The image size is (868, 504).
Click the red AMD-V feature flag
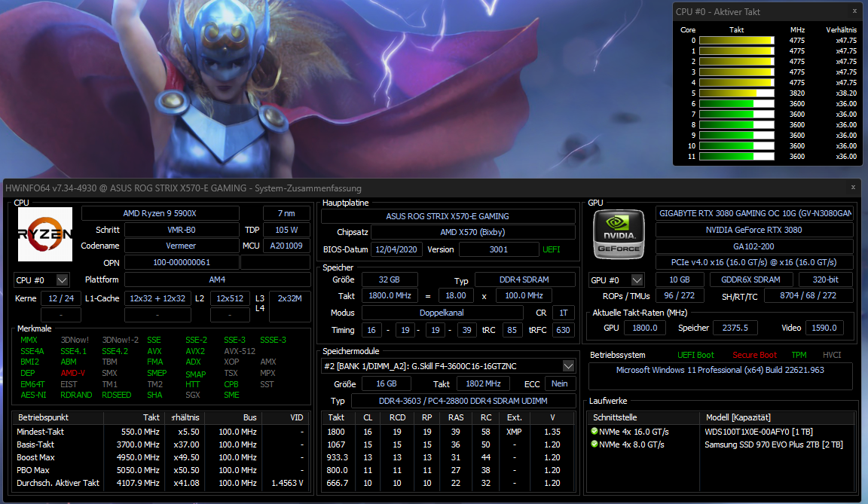click(x=73, y=373)
